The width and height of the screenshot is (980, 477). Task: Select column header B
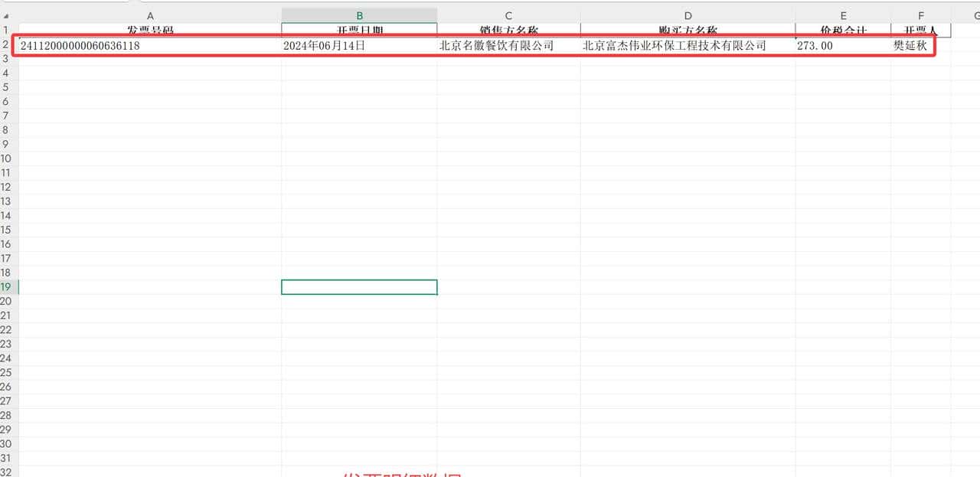(359, 15)
